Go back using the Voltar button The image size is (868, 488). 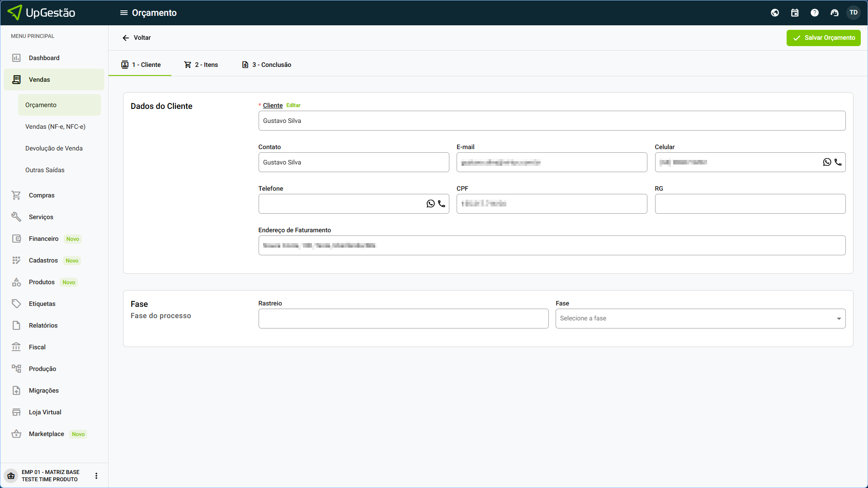(137, 38)
